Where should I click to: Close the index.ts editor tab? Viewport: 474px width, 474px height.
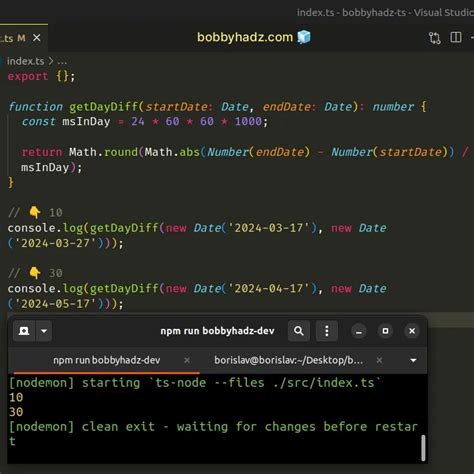[37, 38]
